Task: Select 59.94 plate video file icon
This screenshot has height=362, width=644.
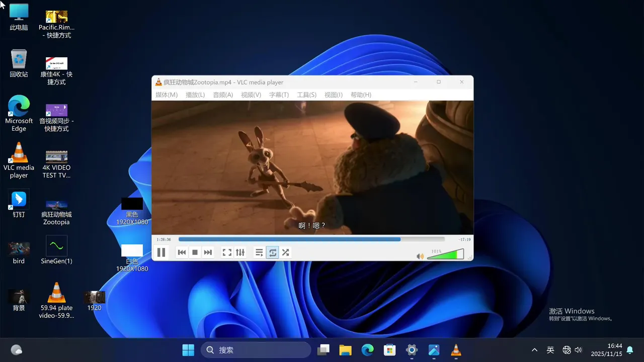Action: [x=56, y=300]
